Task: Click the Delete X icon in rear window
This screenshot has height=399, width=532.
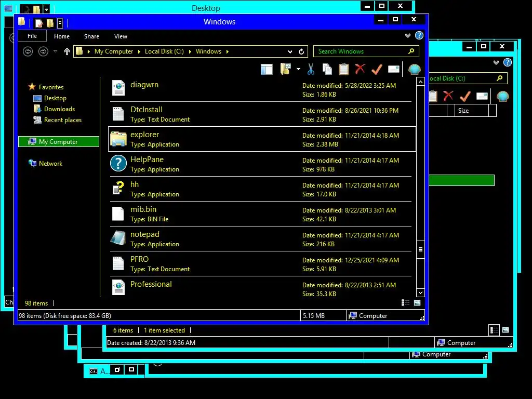Action: click(x=448, y=96)
